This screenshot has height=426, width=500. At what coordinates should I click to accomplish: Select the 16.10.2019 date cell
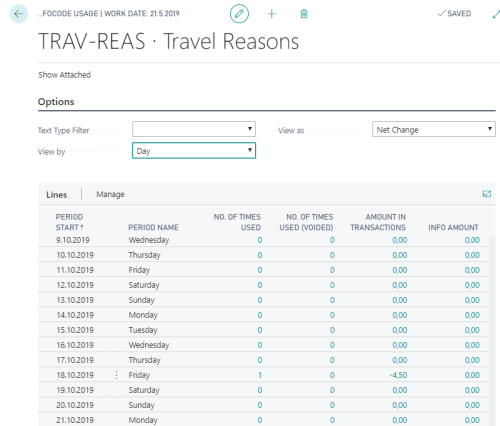tap(75, 345)
